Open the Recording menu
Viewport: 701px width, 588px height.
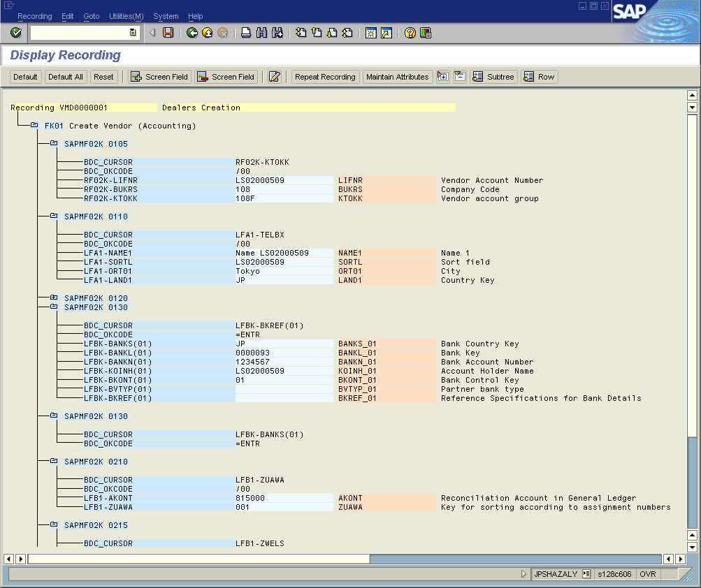(x=34, y=16)
